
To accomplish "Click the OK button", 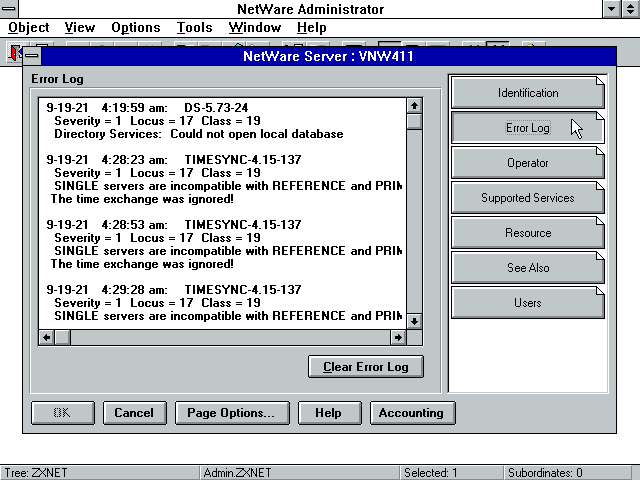I will coord(63,413).
